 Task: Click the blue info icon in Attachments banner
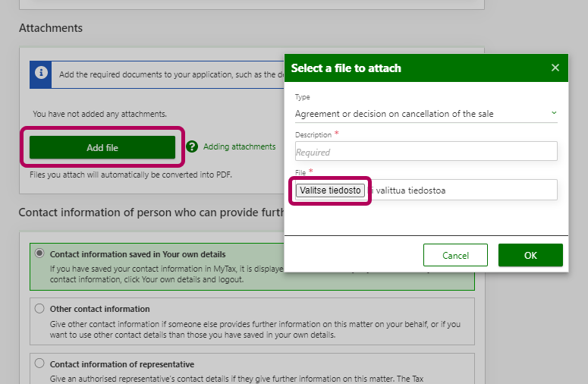41,74
